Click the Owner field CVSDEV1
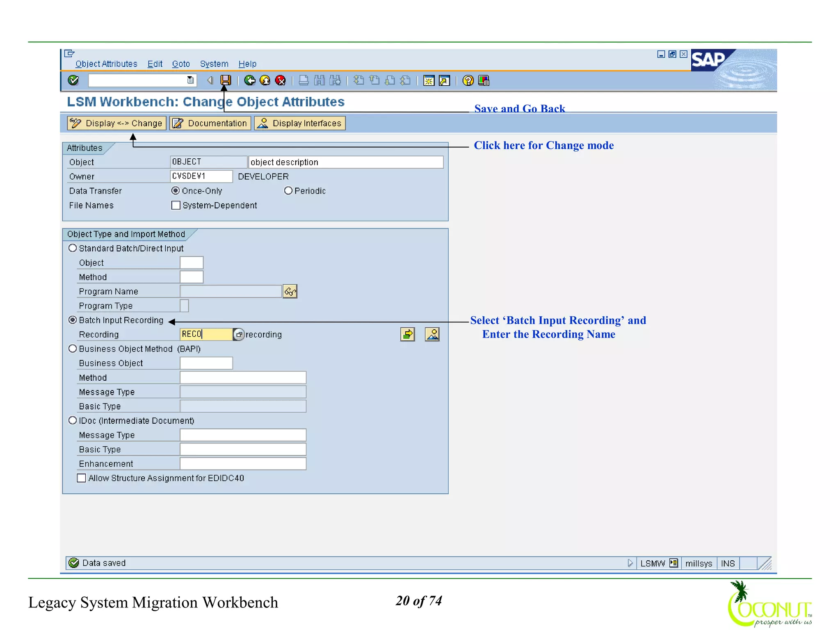840x630 pixels. coord(201,176)
